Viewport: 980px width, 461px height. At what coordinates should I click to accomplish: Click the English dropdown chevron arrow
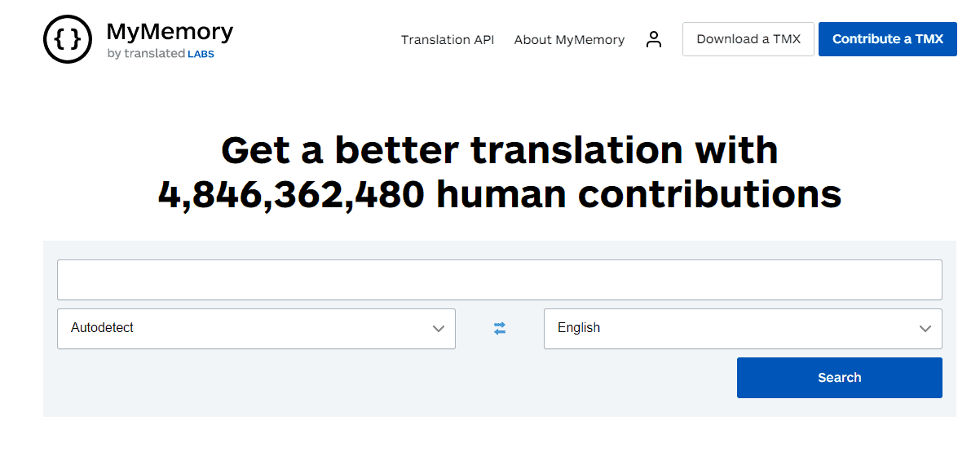(x=925, y=329)
